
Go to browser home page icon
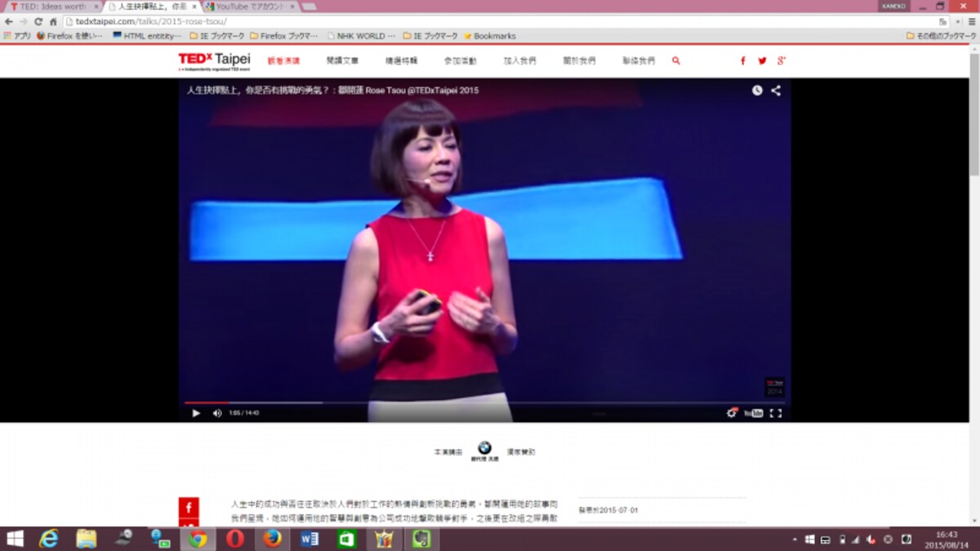pos(53,21)
